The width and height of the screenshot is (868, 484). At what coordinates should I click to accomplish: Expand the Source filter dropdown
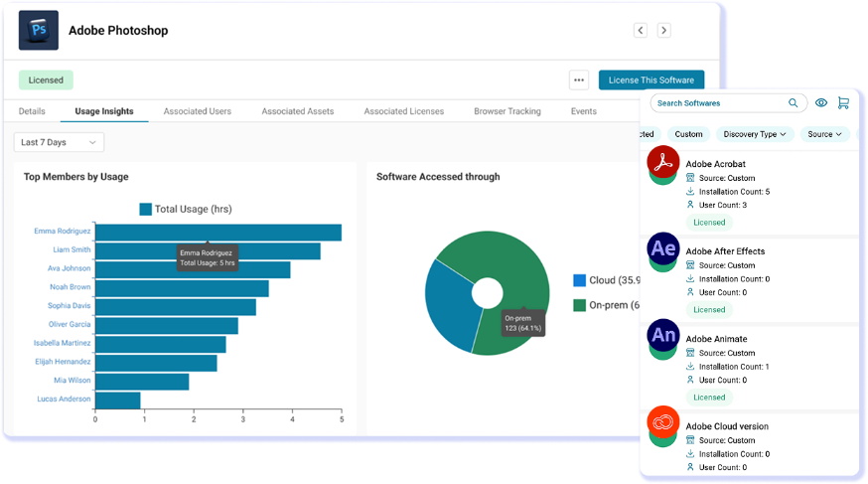pos(824,134)
